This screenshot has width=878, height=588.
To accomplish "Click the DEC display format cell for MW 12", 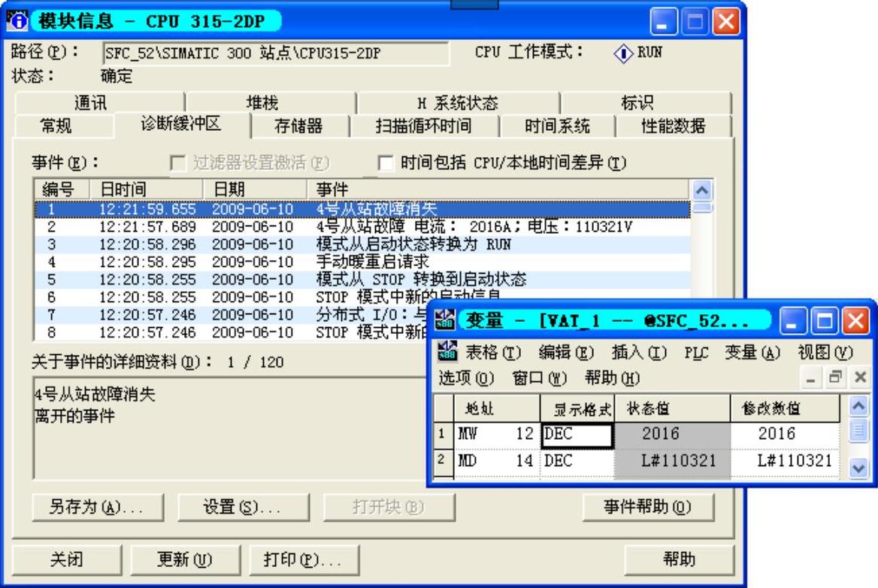I will [577, 435].
